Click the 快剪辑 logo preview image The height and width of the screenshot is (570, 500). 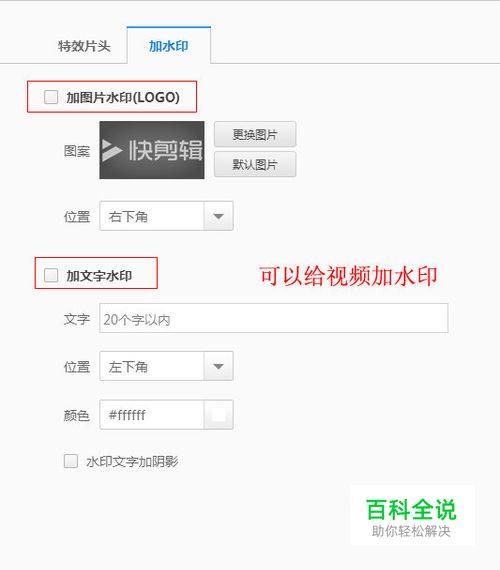[x=152, y=150]
